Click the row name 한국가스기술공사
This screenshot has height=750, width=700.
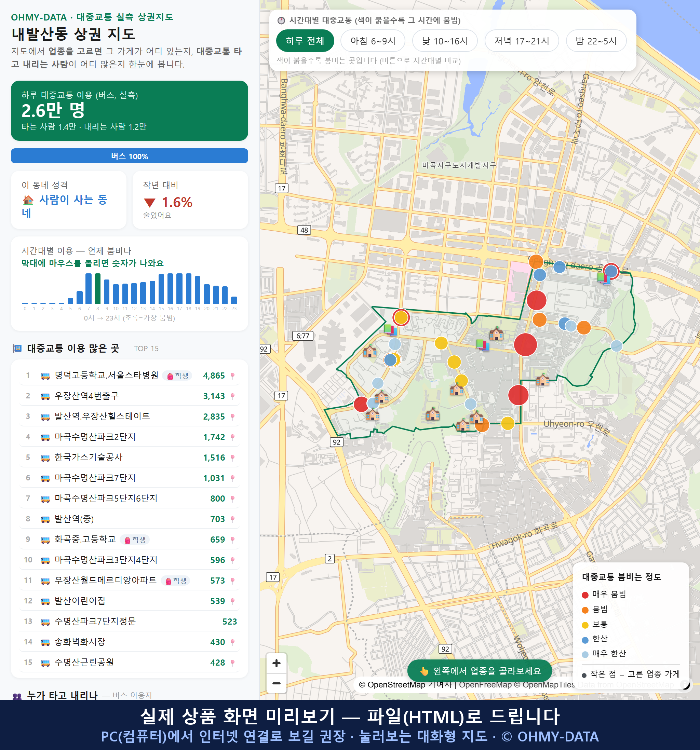[89, 457]
